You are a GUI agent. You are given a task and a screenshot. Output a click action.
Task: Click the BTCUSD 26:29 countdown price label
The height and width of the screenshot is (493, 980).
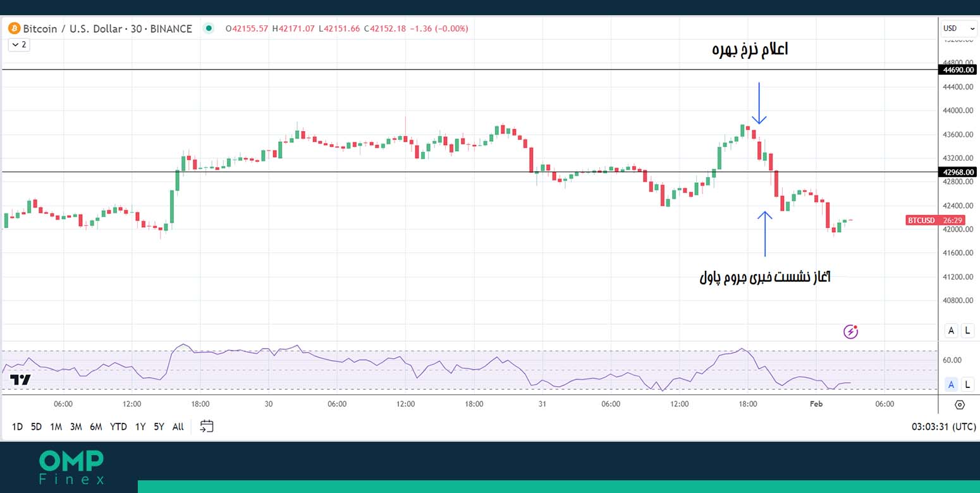tap(936, 220)
